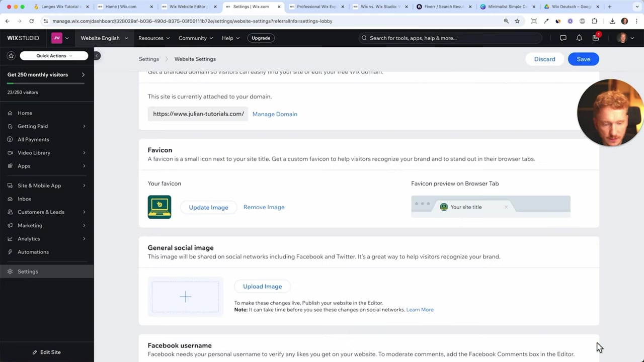Click the Discard button
The image size is (644, 362).
coord(544,59)
